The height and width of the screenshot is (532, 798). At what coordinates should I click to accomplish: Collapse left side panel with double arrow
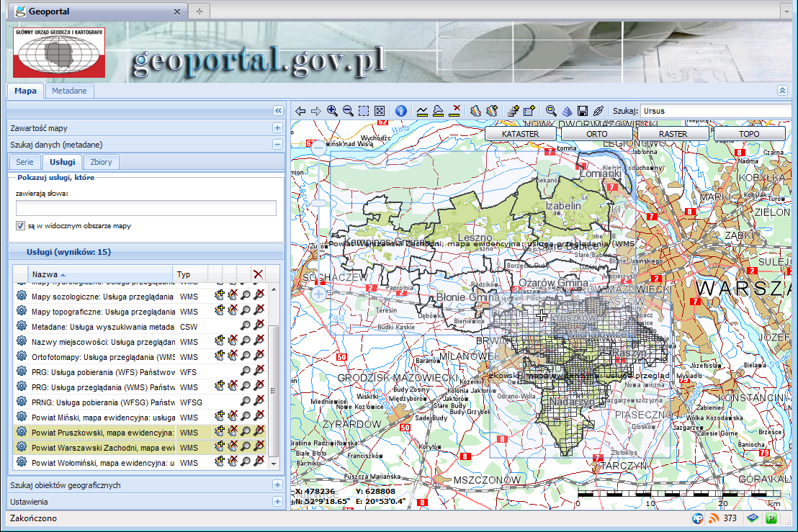pyautogui.click(x=278, y=110)
